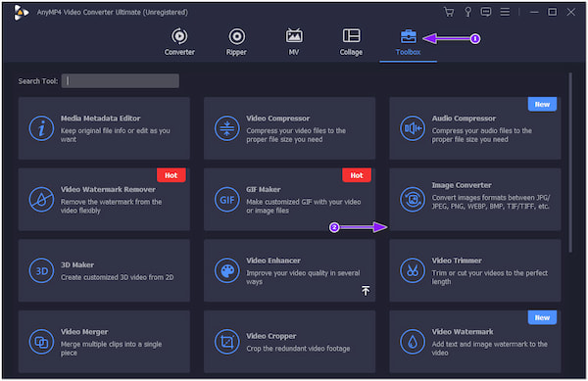
Task: Click the shopping cart purchase icon
Action: tap(449, 12)
